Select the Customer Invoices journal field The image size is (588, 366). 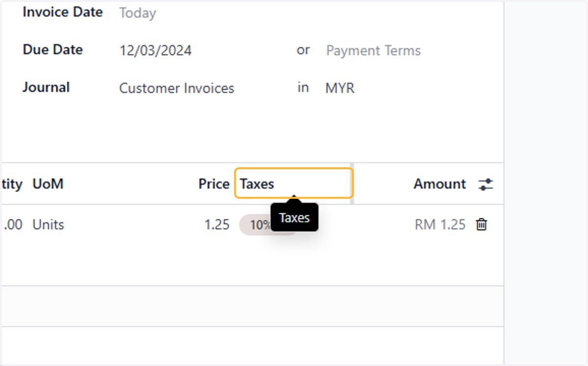tap(177, 88)
